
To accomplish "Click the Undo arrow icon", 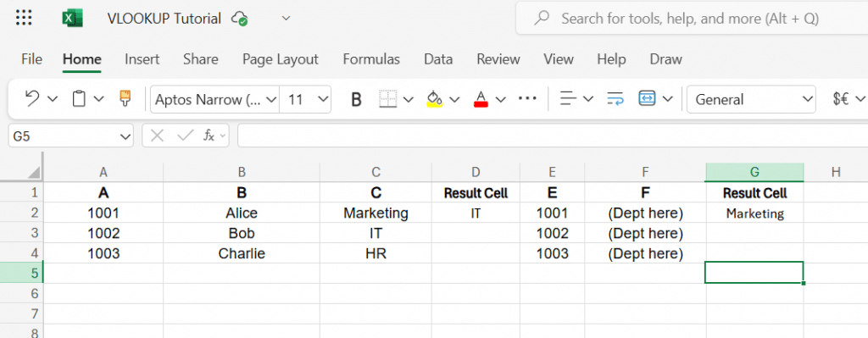I will [33, 99].
